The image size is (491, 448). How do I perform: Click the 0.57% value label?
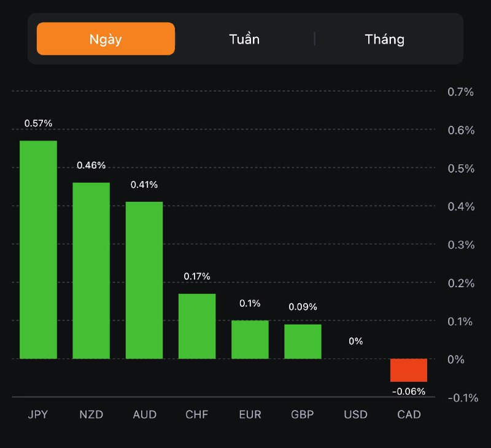point(38,123)
